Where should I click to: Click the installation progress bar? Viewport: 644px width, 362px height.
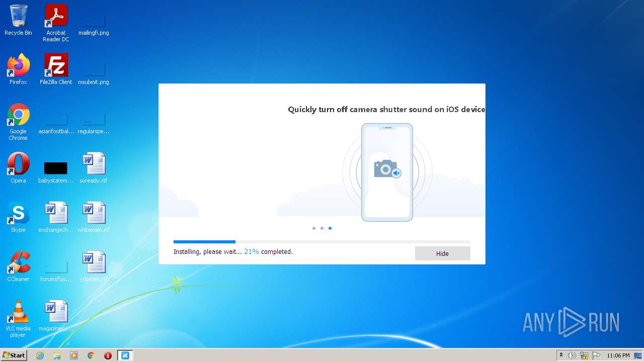322,242
